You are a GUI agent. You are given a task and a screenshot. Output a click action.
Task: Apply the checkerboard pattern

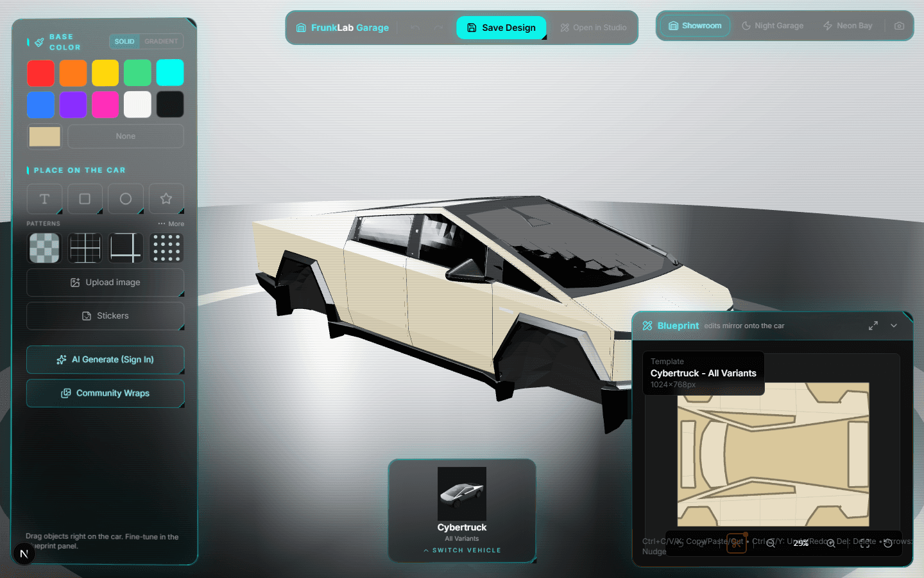(x=44, y=248)
